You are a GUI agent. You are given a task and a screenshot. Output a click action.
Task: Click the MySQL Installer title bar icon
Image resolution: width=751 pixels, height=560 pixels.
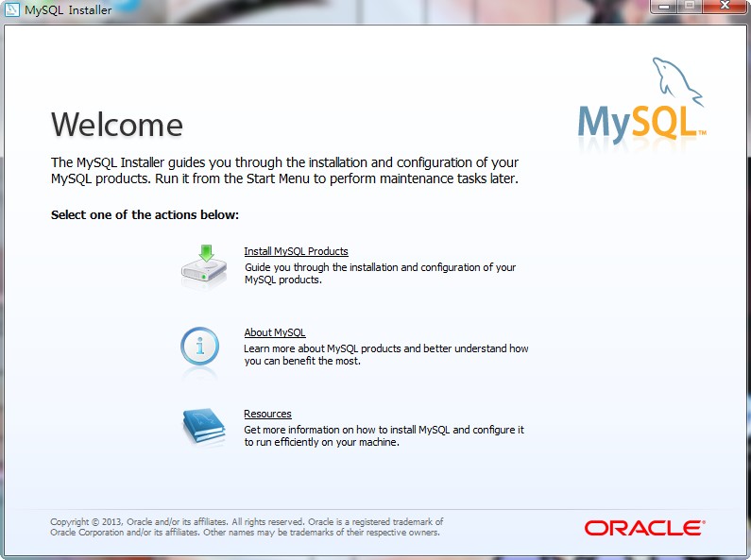click(11, 9)
